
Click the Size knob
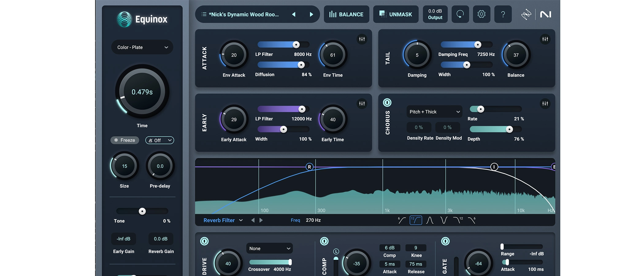click(x=125, y=166)
